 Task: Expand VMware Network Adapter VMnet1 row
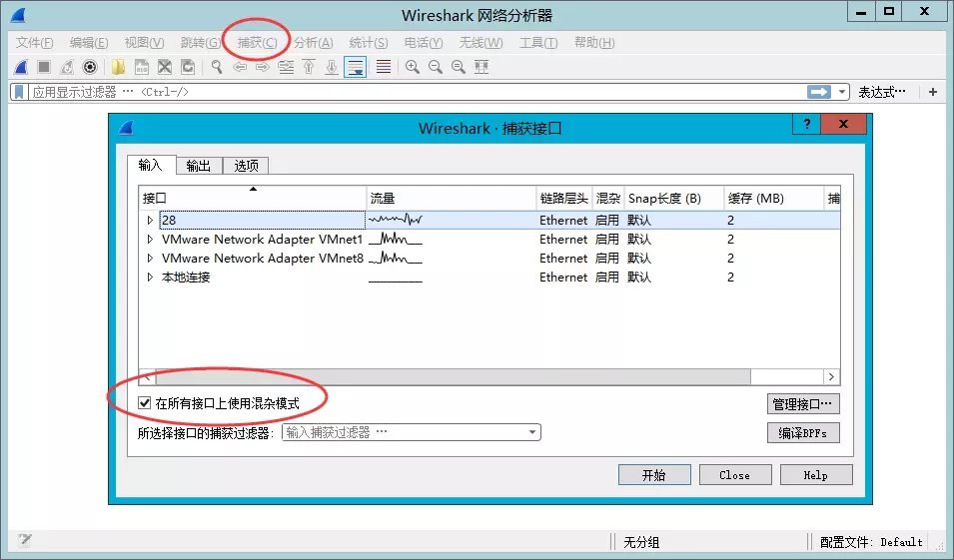click(x=150, y=239)
